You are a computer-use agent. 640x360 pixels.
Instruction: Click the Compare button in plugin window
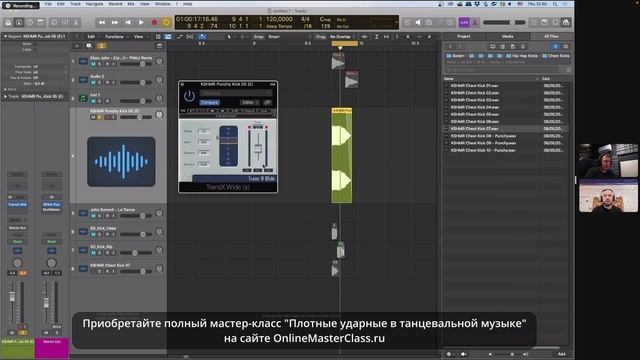[209, 102]
